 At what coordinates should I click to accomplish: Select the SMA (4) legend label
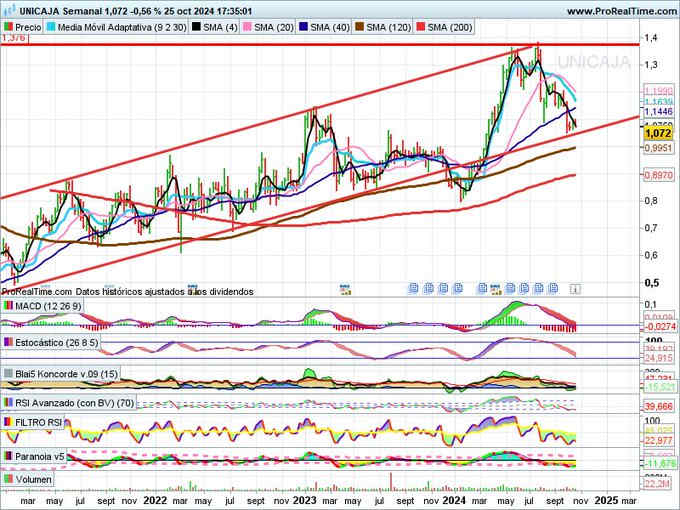(220, 27)
